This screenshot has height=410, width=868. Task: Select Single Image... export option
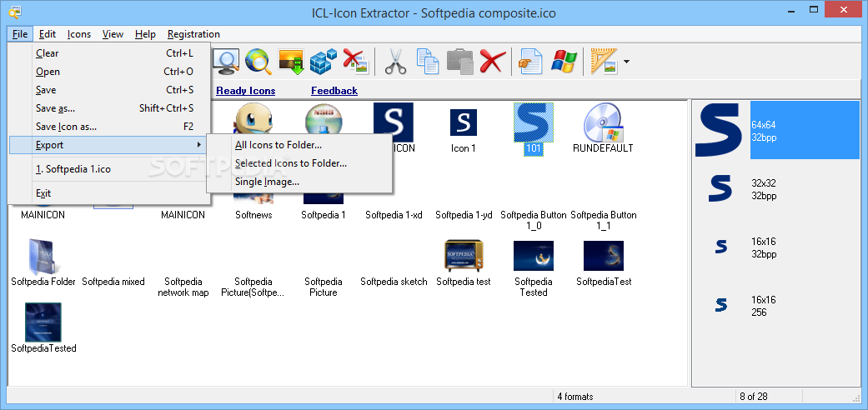(x=299, y=181)
